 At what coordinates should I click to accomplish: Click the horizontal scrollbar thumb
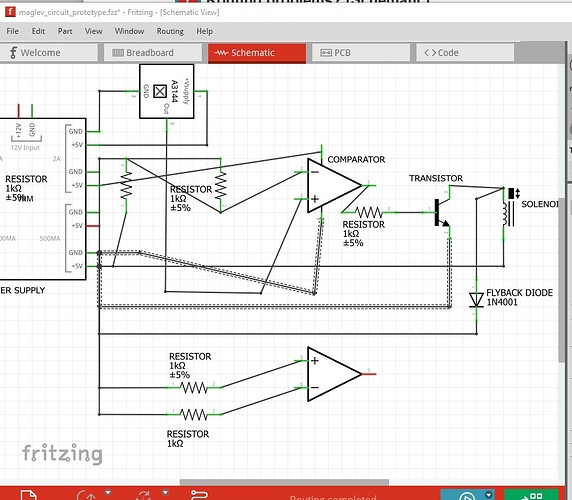click(x=285, y=482)
